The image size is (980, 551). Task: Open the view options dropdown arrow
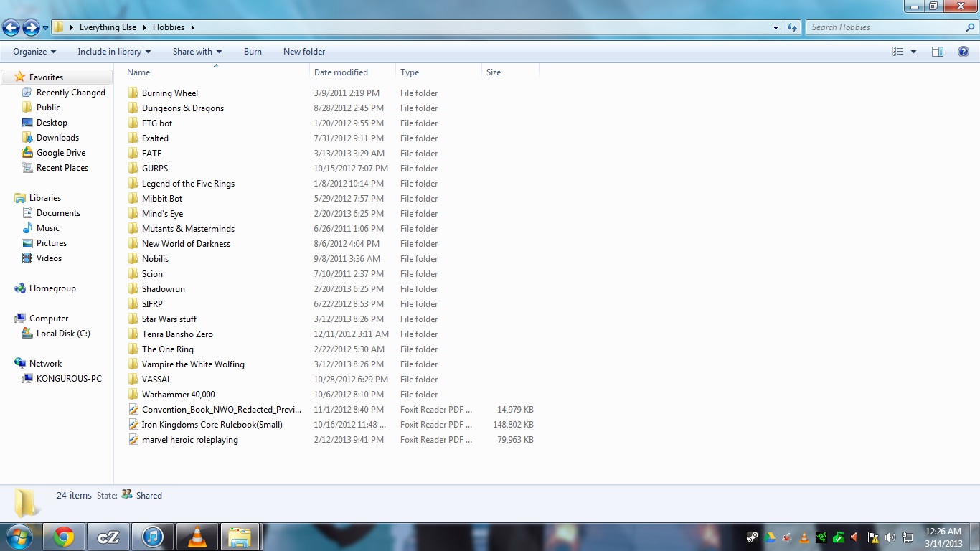[913, 52]
